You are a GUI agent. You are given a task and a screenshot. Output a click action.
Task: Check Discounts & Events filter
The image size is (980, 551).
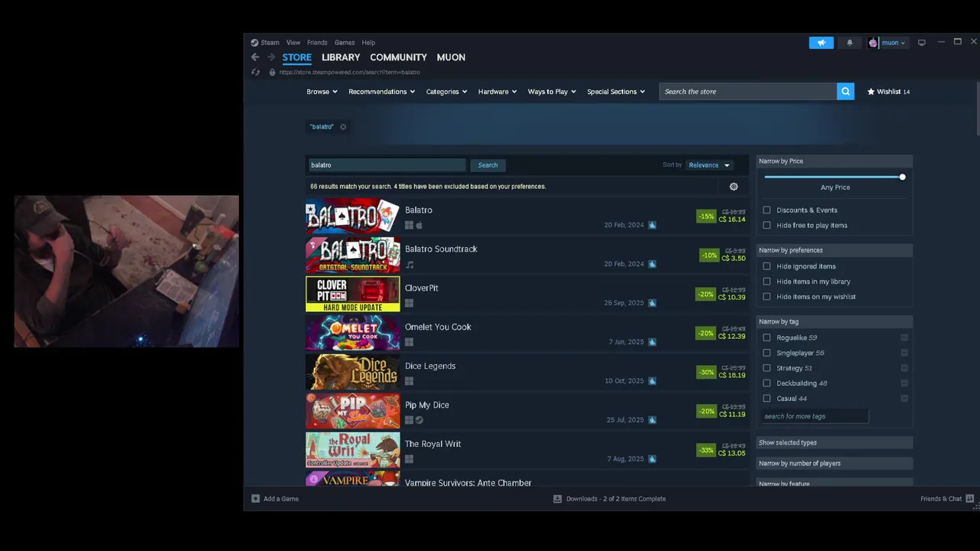tap(766, 210)
